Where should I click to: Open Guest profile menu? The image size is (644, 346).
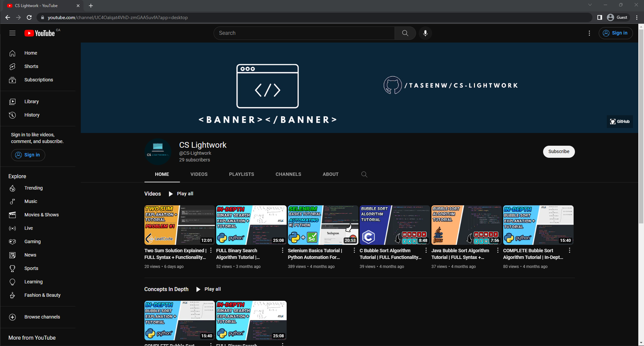(618, 17)
